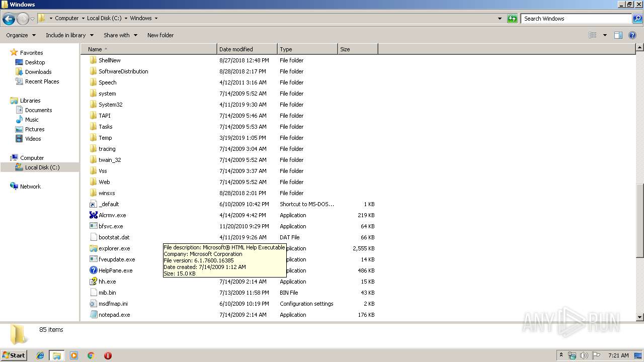Select the Tasks folder name
Image resolution: width=644 pixels, height=362 pixels.
106,127
